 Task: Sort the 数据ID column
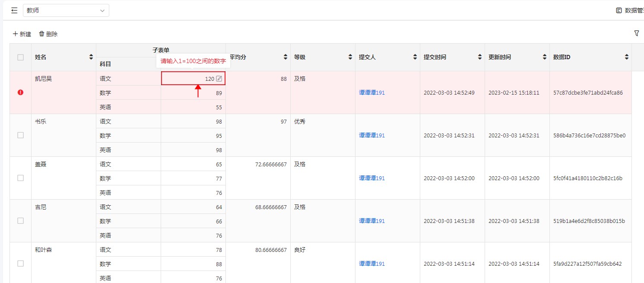coord(627,57)
